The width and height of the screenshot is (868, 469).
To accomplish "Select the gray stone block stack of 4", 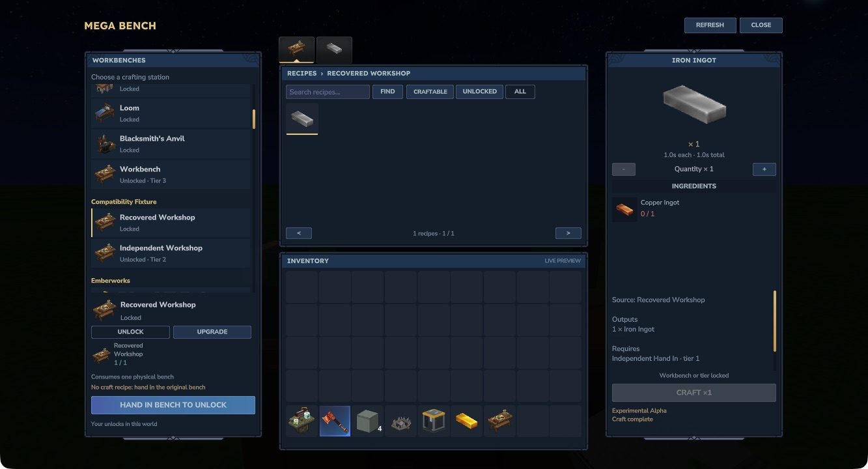I will pyautogui.click(x=368, y=421).
